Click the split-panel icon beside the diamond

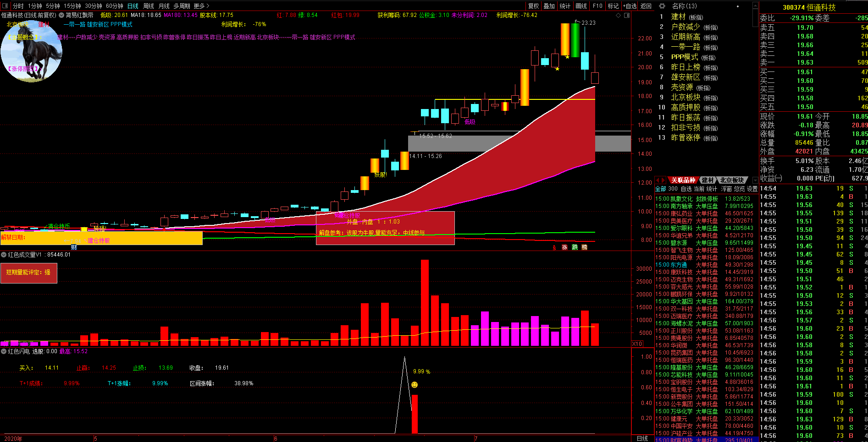coord(627,16)
